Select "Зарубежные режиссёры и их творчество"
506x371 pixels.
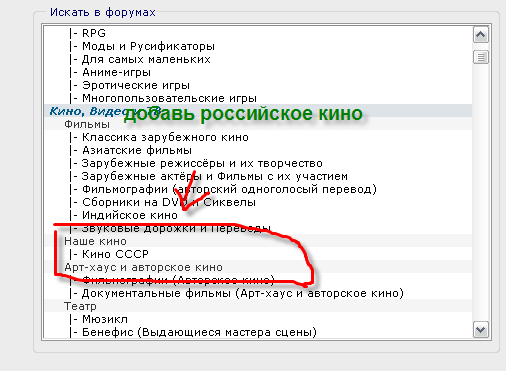[258, 163]
